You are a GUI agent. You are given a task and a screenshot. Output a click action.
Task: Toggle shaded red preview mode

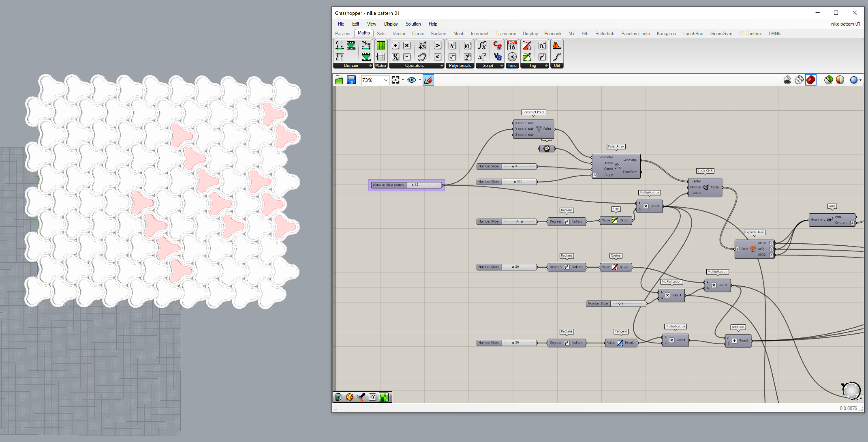point(811,80)
